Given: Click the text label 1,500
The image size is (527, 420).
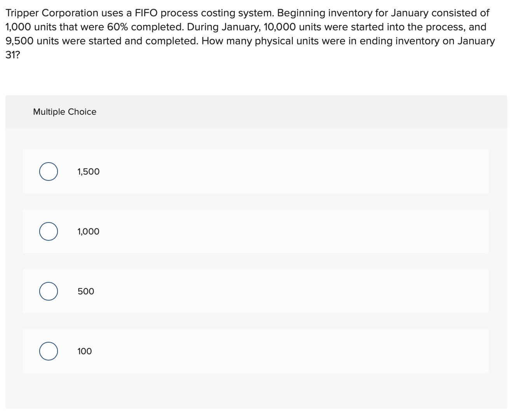Looking at the screenshot, I should (88, 171).
